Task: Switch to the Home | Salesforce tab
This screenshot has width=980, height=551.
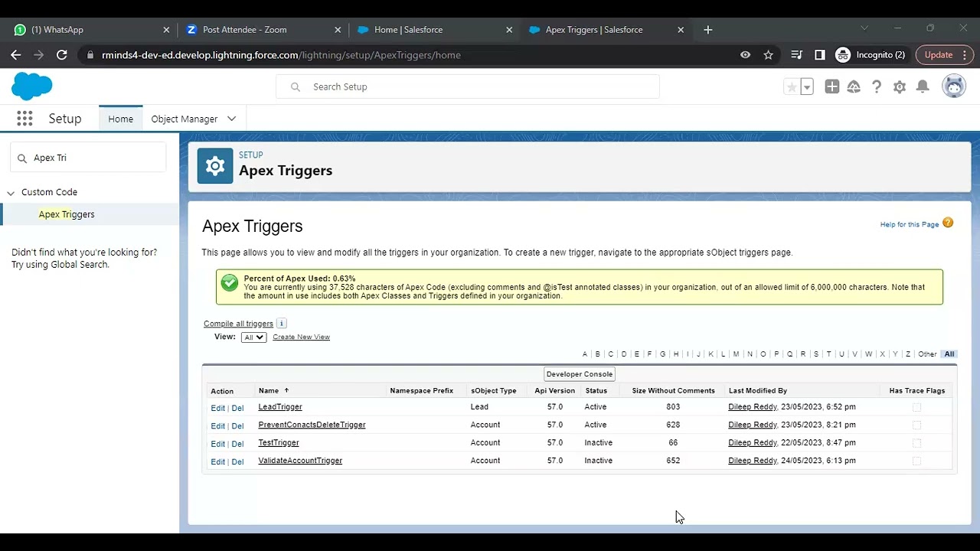Action: 435,30
